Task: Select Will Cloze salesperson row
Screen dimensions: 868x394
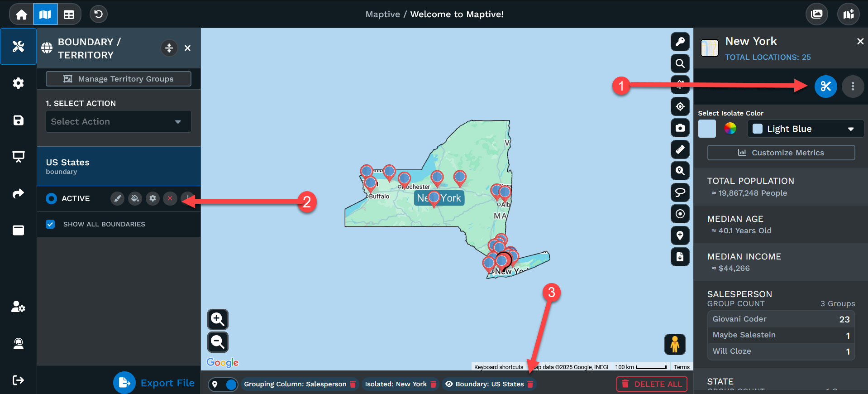Action: [781, 351]
